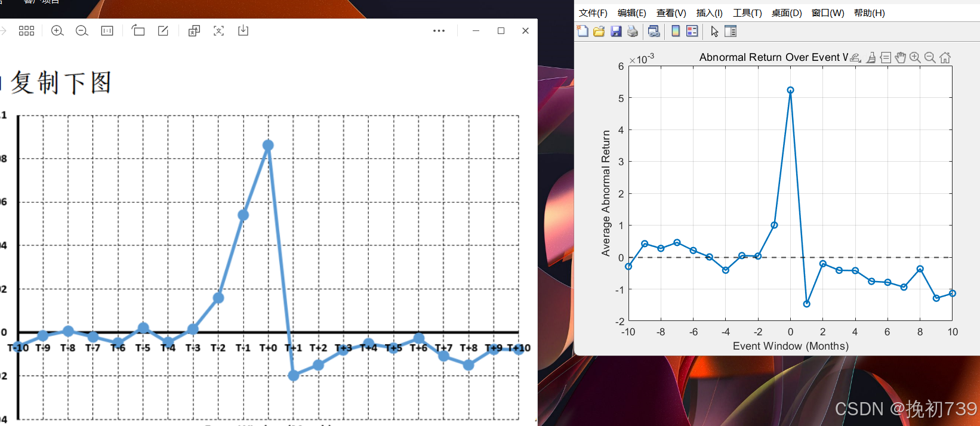Click the lowest data marker at month 1

(807, 304)
